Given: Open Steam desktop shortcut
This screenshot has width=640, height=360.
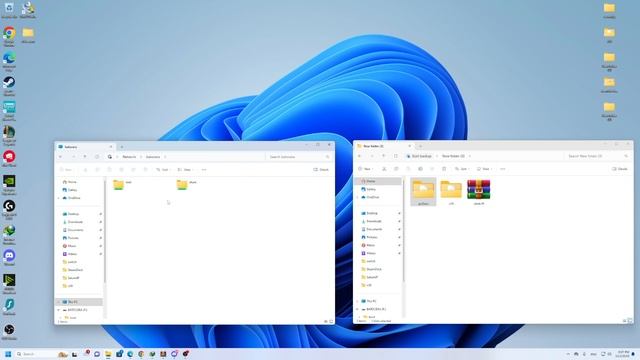Looking at the screenshot, I should [9, 86].
